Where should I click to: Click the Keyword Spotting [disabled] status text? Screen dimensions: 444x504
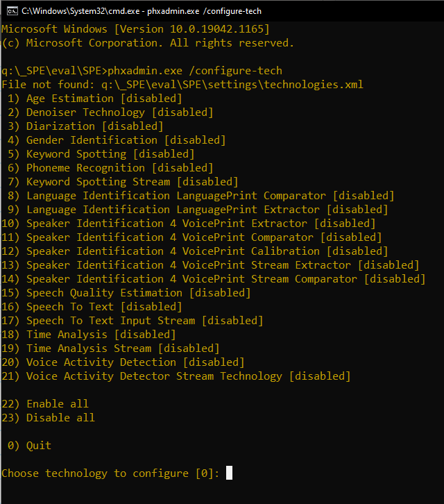pyautogui.click(x=164, y=153)
